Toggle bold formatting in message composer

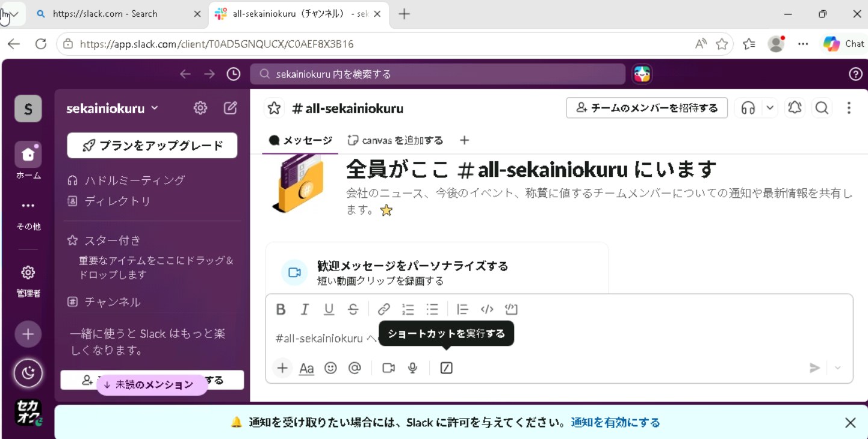pyautogui.click(x=281, y=309)
